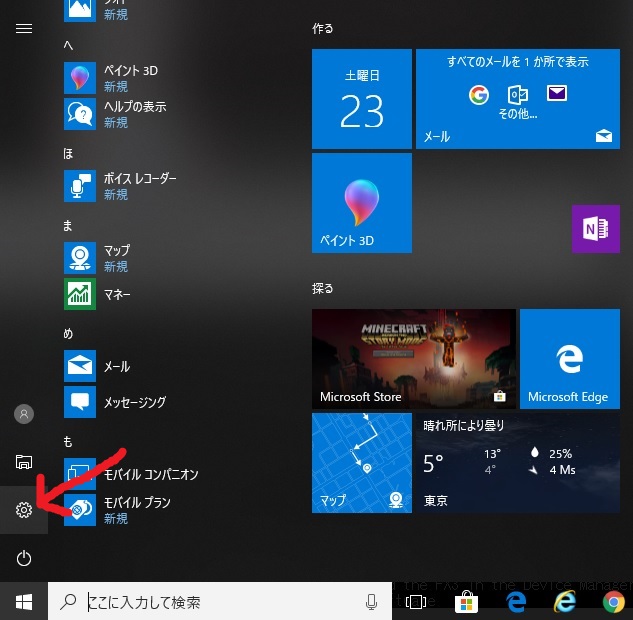Click the マネー green chart icon
633x620 pixels.
tap(80, 294)
